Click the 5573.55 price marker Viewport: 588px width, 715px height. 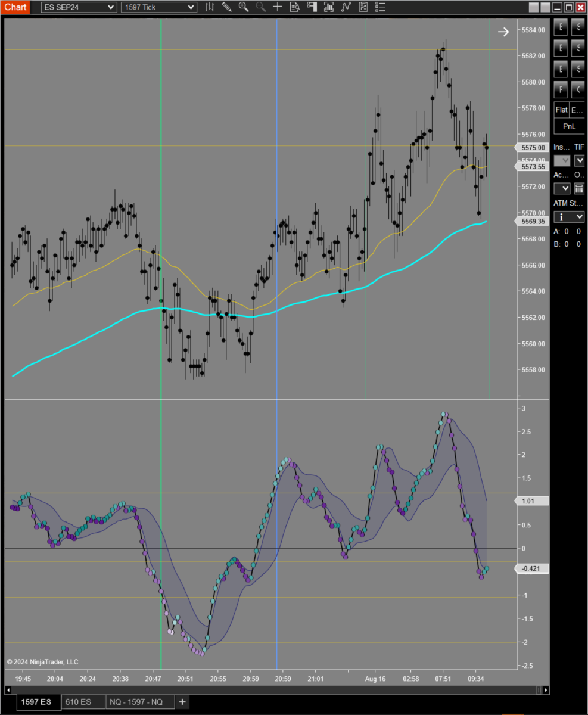coord(531,167)
